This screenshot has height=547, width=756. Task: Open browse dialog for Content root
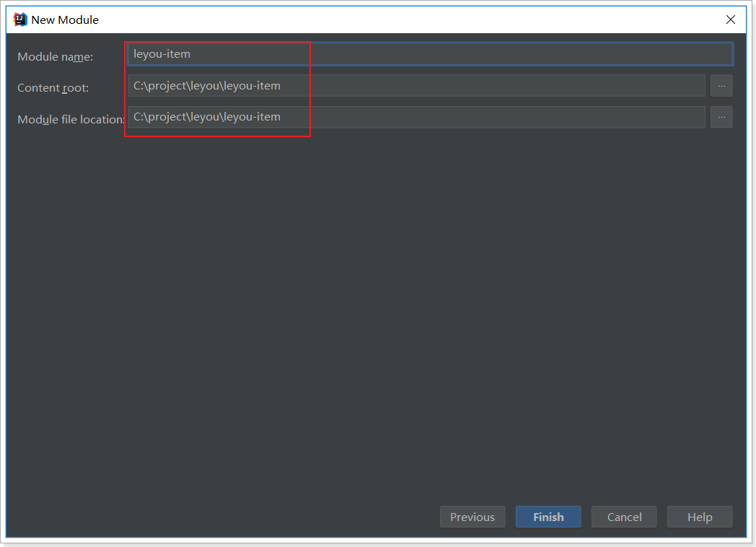click(x=721, y=86)
